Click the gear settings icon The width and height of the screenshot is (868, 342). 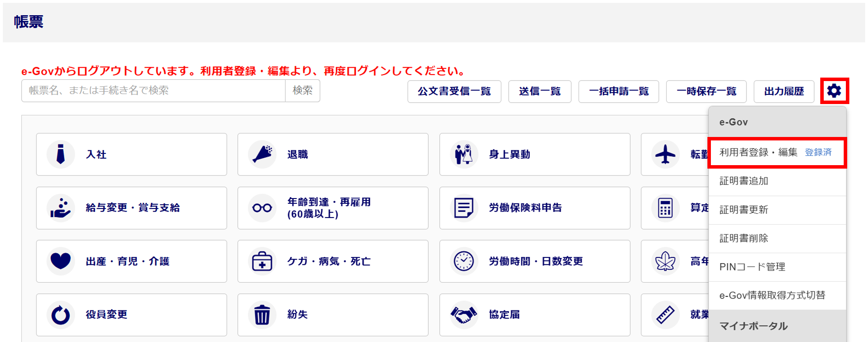(834, 91)
